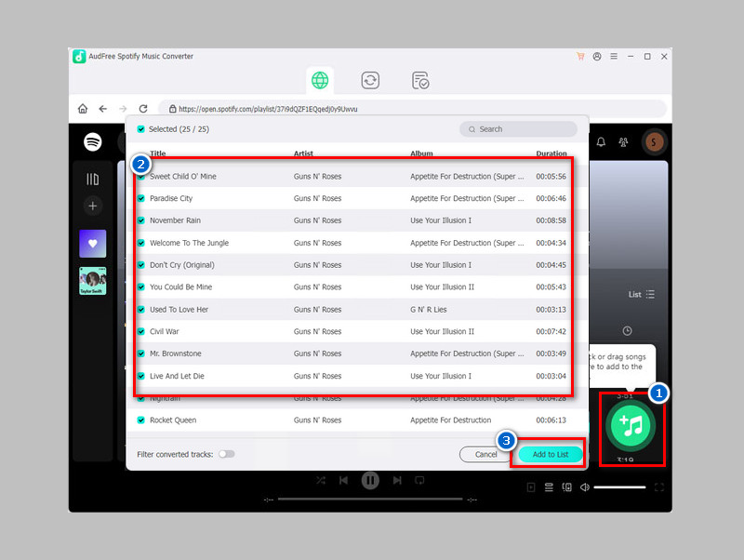The image size is (744, 560).
Task: Uncheck the Rocket Queen track
Action: pyautogui.click(x=141, y=420)
